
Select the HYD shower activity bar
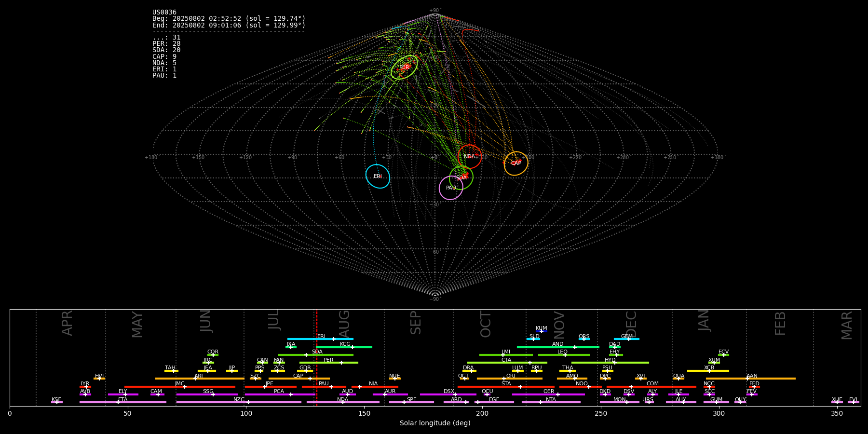pos(610,363)
